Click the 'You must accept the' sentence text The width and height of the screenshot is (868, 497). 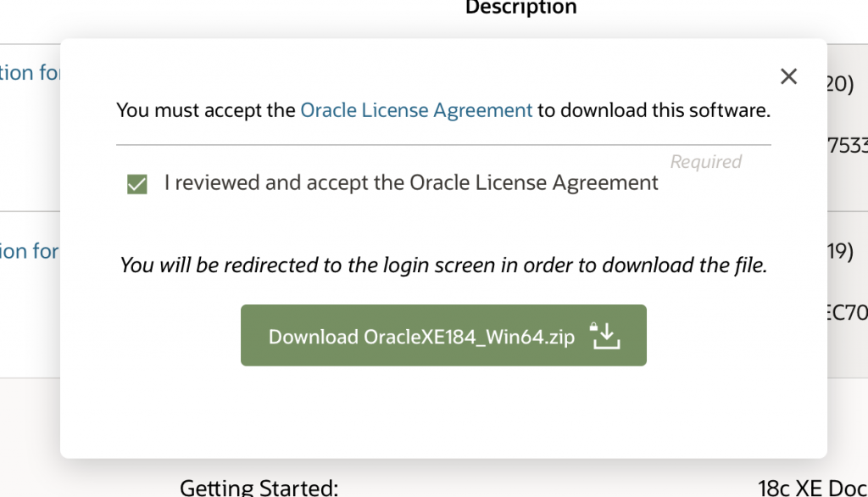206,110
